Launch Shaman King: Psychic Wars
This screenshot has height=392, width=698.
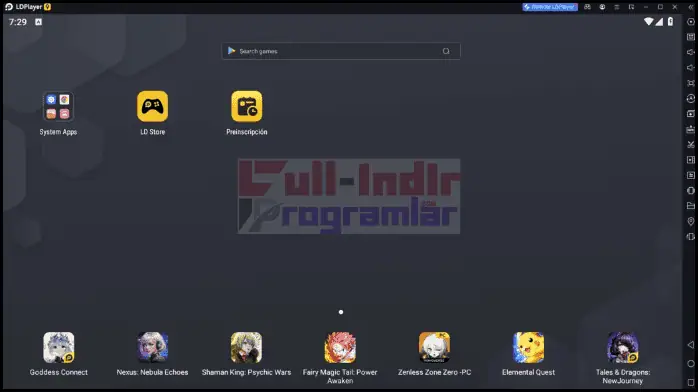[x=246, y=348]
